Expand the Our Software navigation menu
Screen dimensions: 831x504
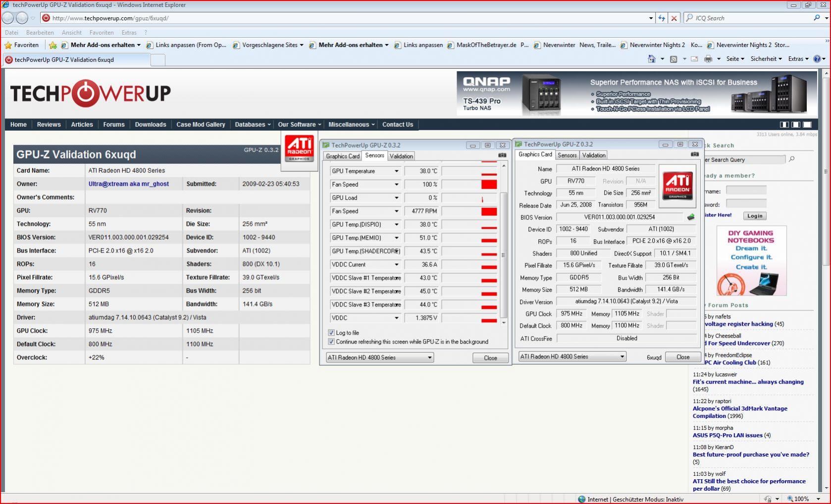300,125
